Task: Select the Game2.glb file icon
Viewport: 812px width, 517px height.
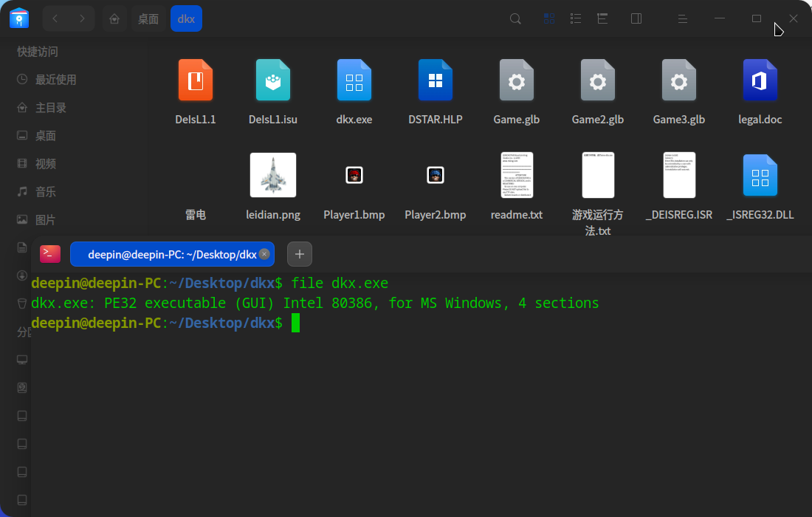Action: 598,81
